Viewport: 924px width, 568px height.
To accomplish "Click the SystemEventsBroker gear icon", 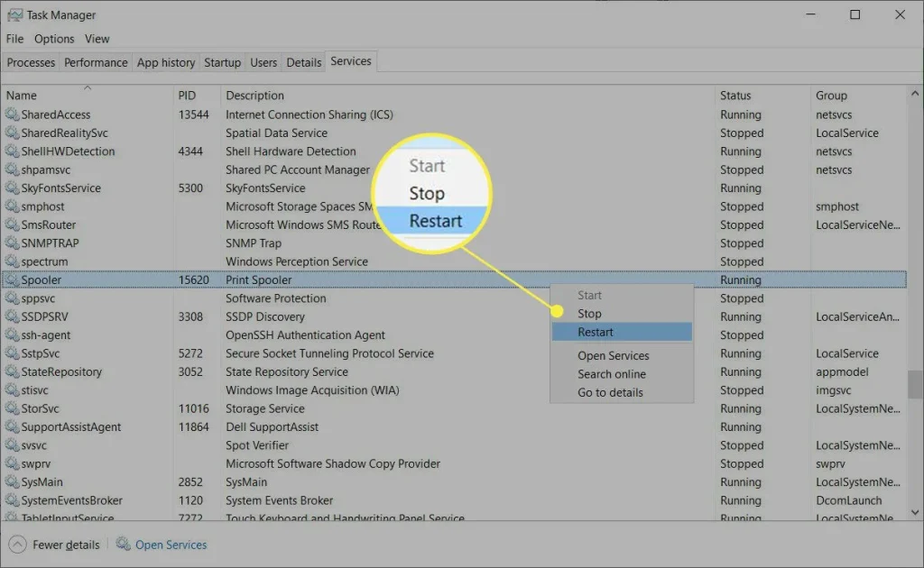I will [x=12, y=499].
